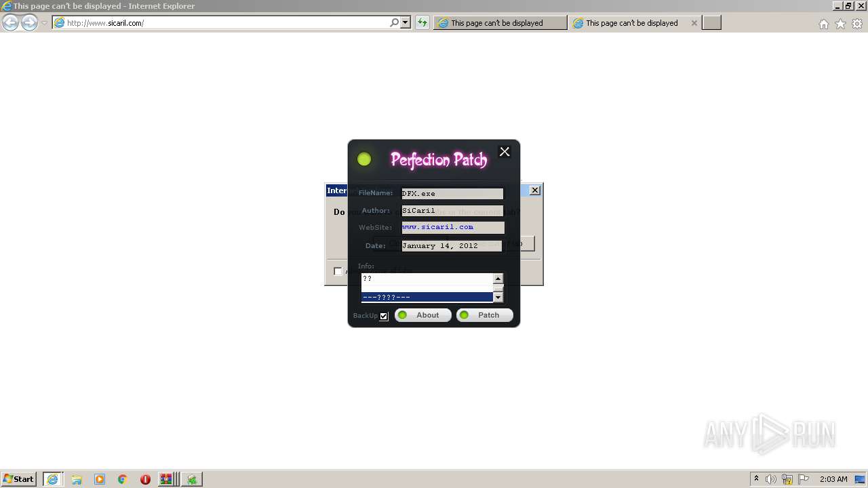868x488 pixels.
Task: Restore down the Internet Explorer window
Action: point(848,5)
